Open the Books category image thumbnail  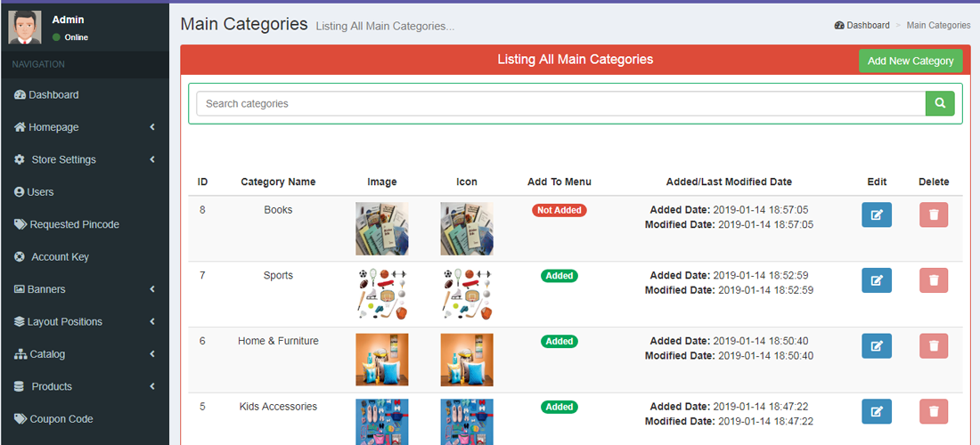382,229
